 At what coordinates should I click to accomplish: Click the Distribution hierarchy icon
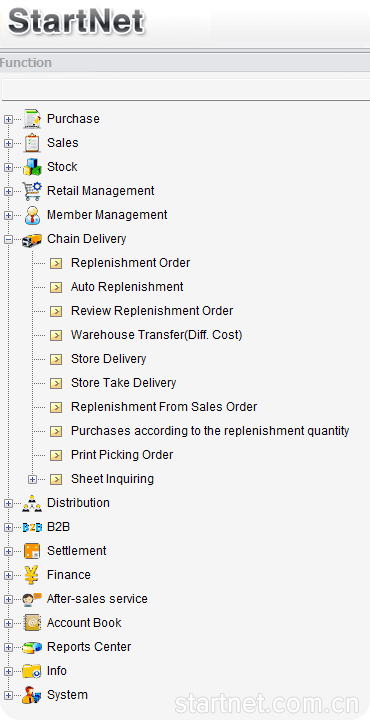point(32,503)
